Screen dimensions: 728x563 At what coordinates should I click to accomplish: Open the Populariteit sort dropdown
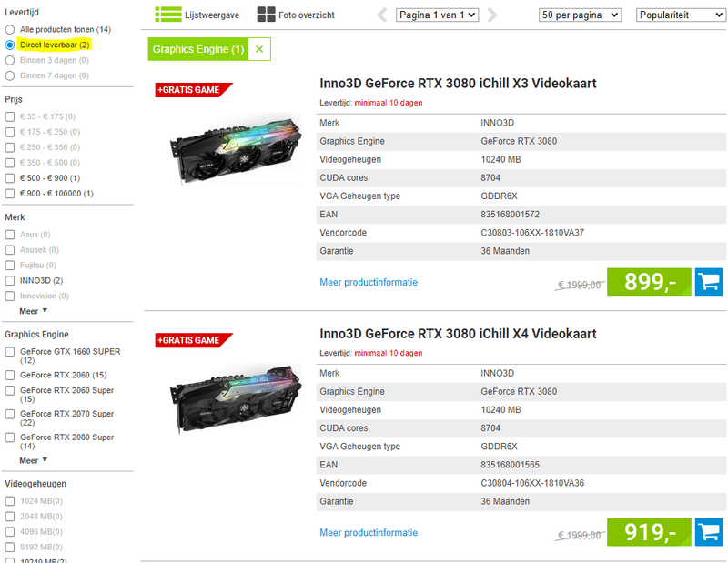(681, 15)
